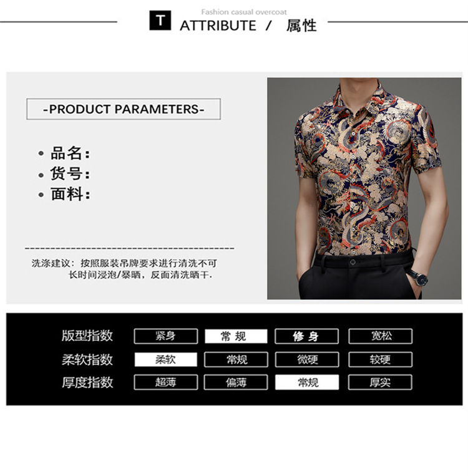Pick the 微硬 softness box
This screenshot has width=468, height=476.
pyautogui.click(x=307, y=359)
